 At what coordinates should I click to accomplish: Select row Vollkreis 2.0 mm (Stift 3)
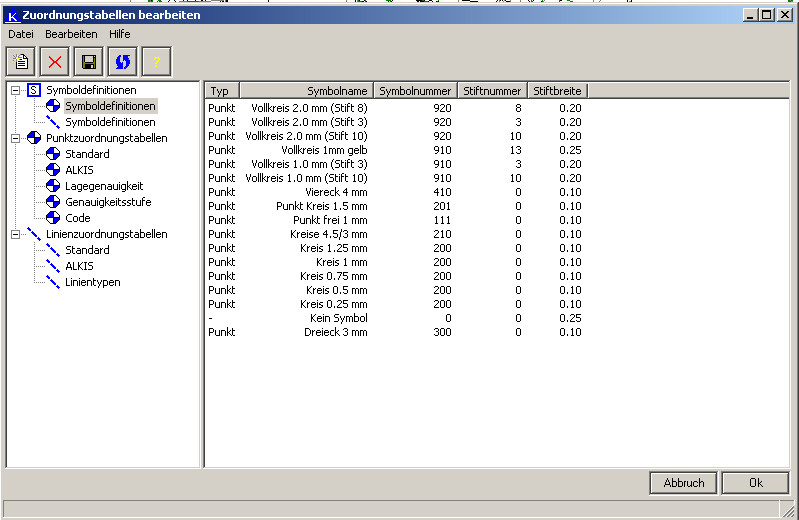395,122
